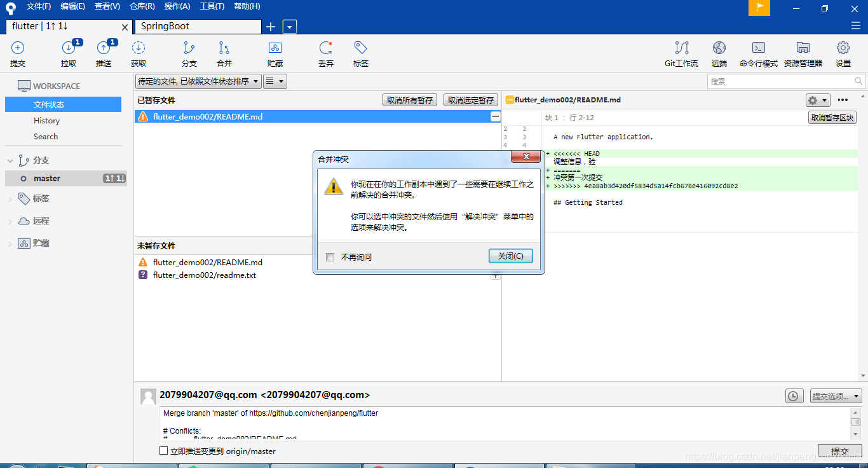Screen dimensions: 868x468
Task: Collapse the 分支 section
Action: click(10, 161)
